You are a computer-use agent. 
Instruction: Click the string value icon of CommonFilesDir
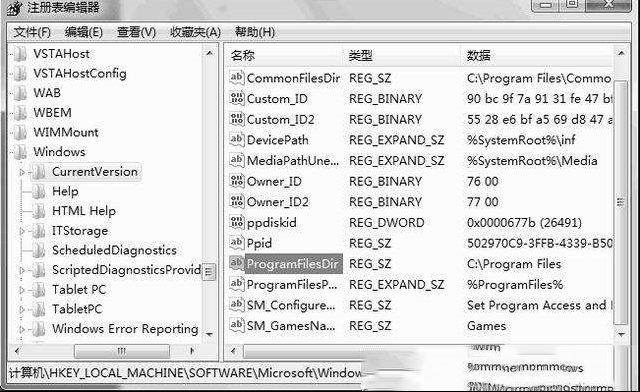point(237,78)
